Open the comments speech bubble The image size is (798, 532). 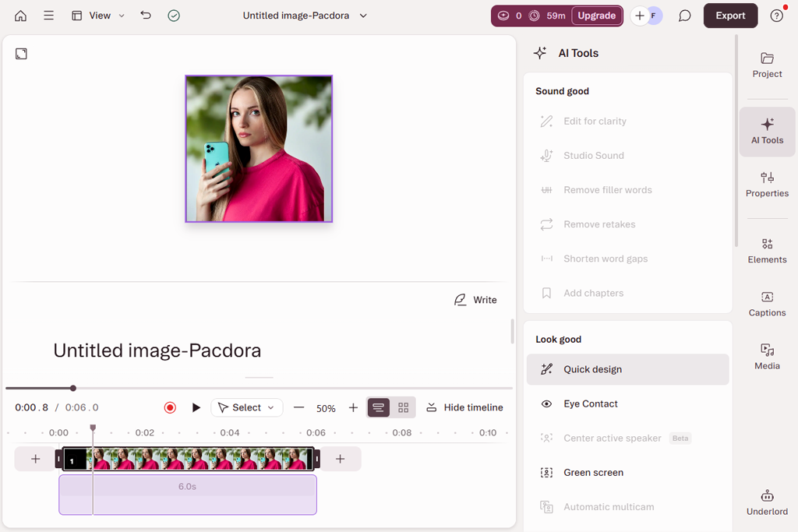coord(684,16)
